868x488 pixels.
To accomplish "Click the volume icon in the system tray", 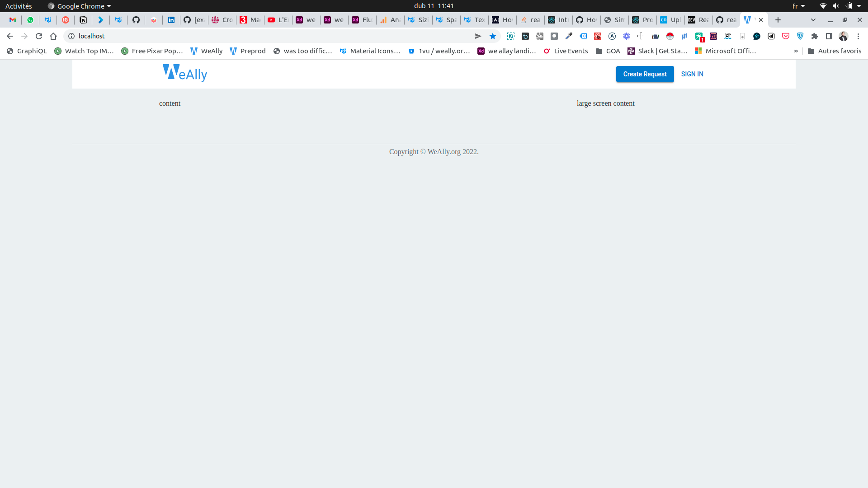I will point(836,6).
